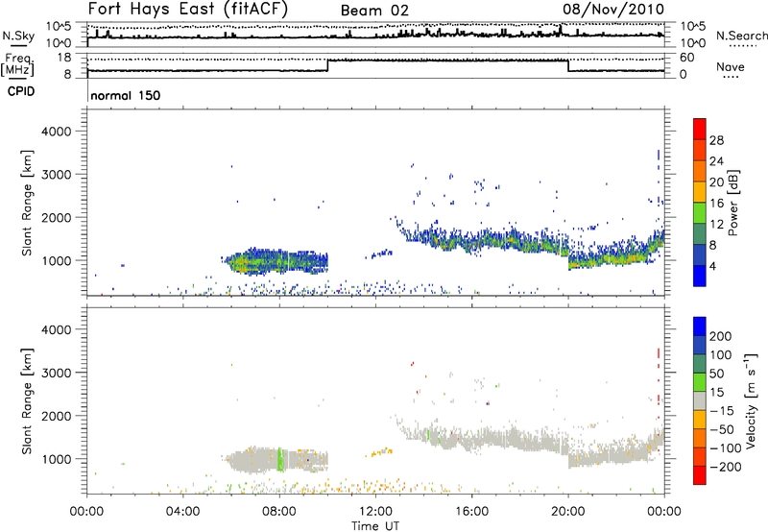Click the "Velocity [m s⁻¹]" colorbar title
Screen dimensions: 768x532
pos(750,400)
